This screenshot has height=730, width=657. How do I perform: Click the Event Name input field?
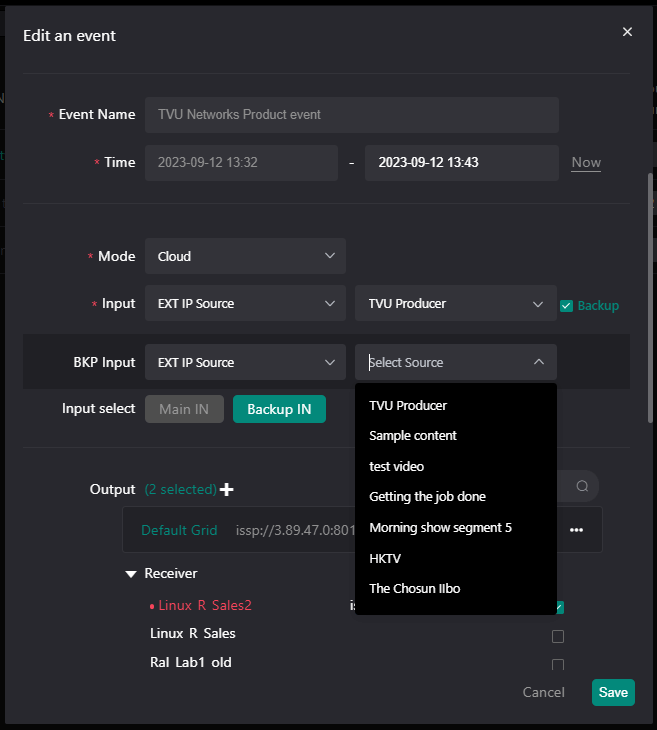coord(352,115)
